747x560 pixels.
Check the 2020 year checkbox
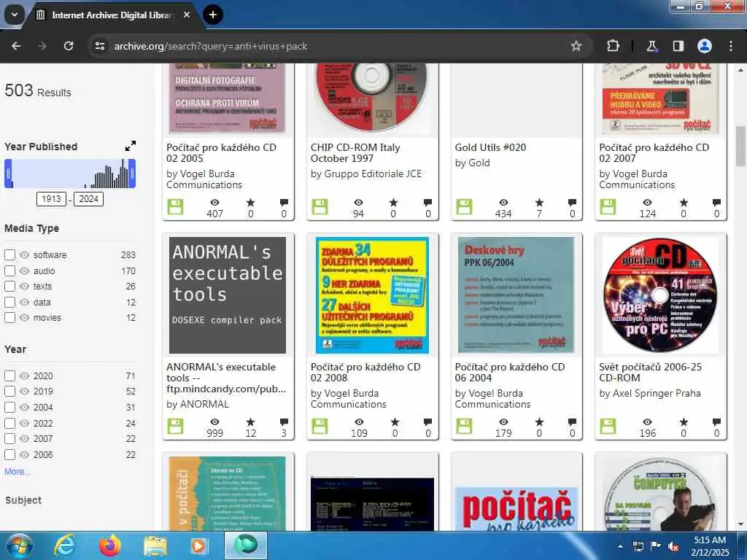point(9,376)
